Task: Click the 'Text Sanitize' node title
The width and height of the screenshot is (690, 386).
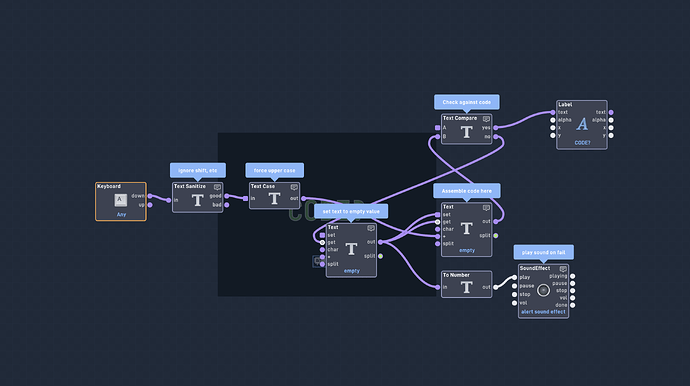Action: 190,186
